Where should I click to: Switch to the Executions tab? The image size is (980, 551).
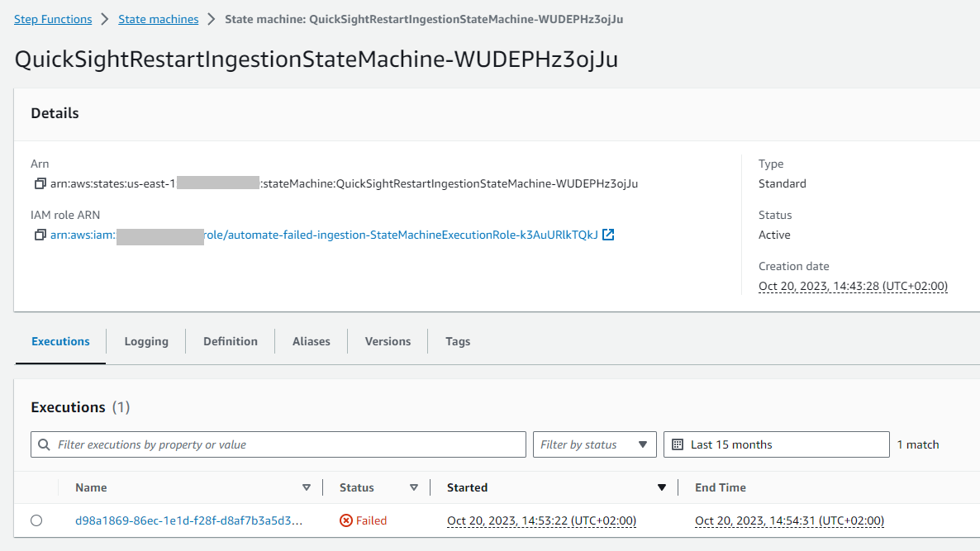(x=60, y=342)
